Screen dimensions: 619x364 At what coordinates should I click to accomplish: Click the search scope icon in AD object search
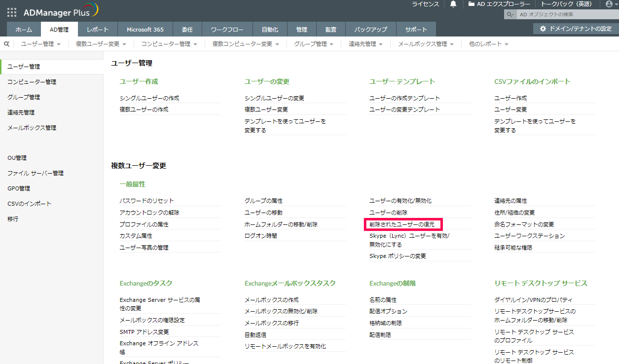pos(510,15)
